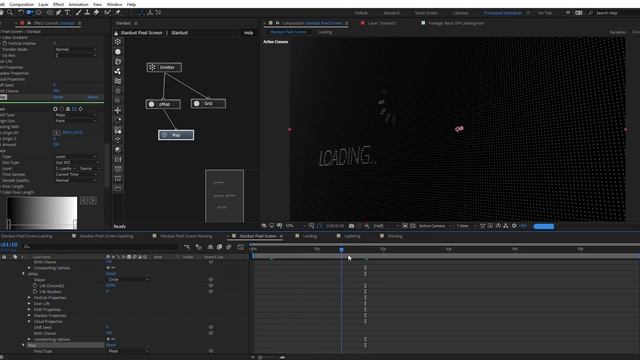Open the viewer magnification dropdown showing 50%
The image size is (640, 360).
click(296, 226)
